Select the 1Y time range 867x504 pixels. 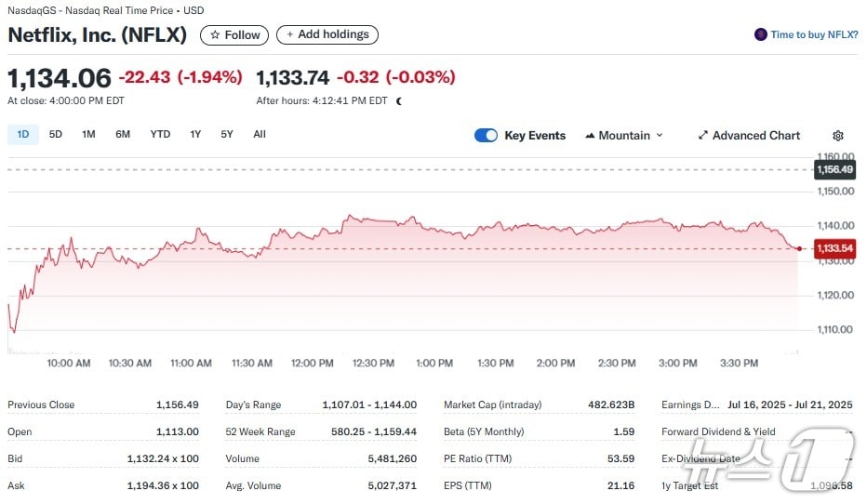pos(195,134)
